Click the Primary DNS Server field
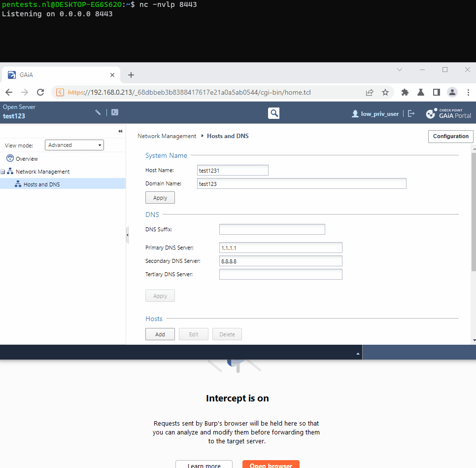Screen dimensions: 476x468 point(280,248)
